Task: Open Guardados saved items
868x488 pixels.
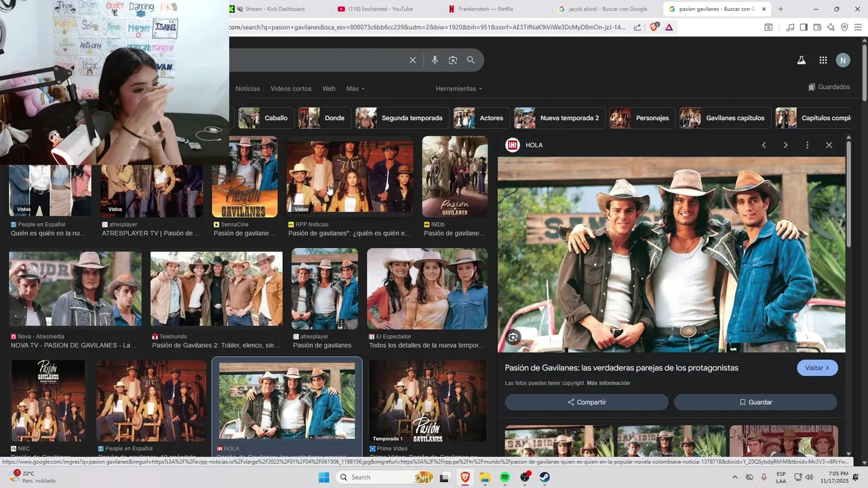Action: [829, 87]
